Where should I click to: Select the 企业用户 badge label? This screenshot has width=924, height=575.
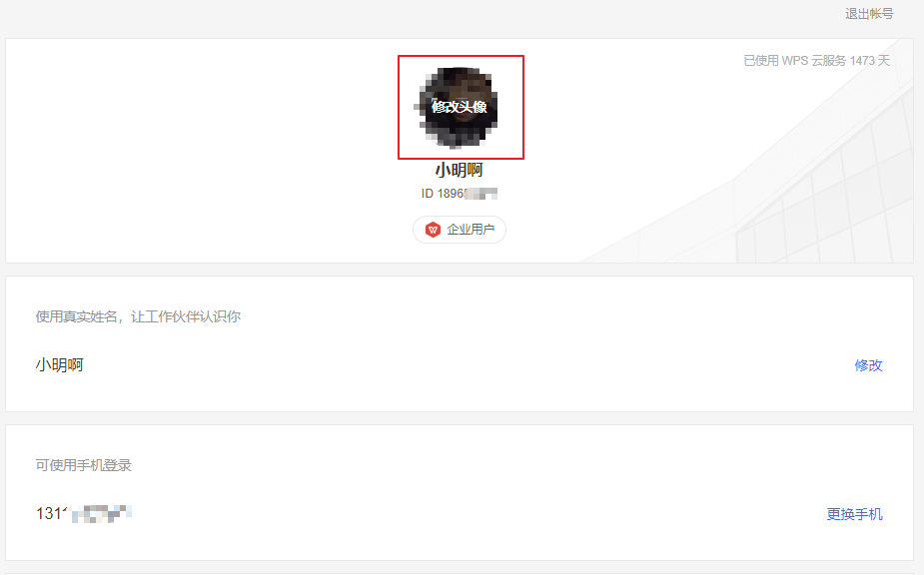pyautogui.click(x=470, y=230)
